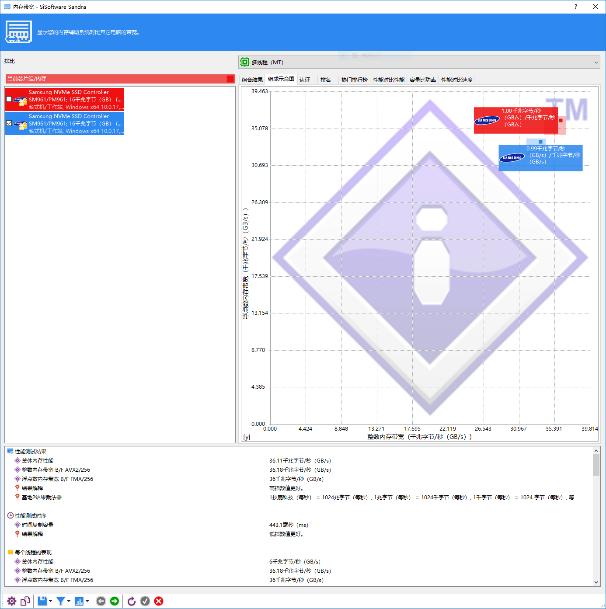
Task: Open the save icon's dropdown arrow
Action: [50, 601]
